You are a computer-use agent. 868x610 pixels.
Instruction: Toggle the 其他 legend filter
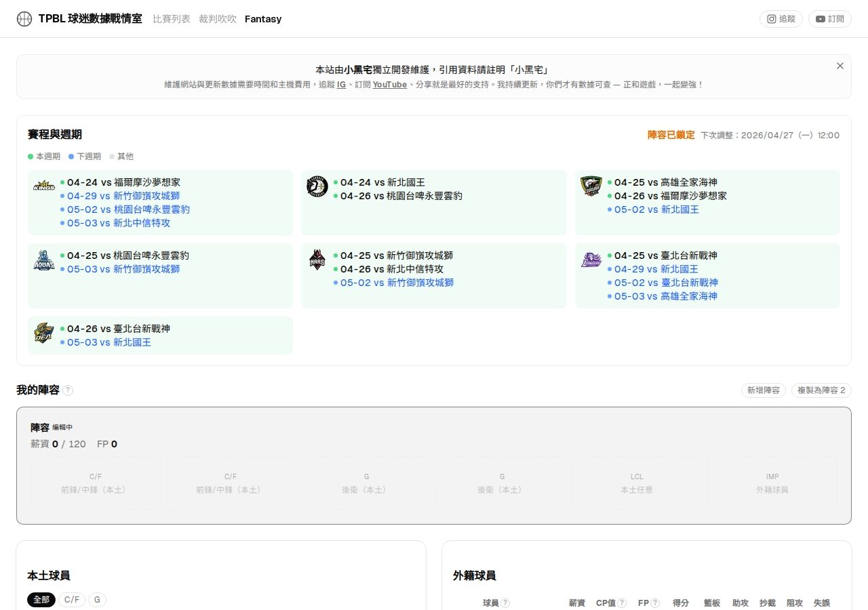pos(123,157)
